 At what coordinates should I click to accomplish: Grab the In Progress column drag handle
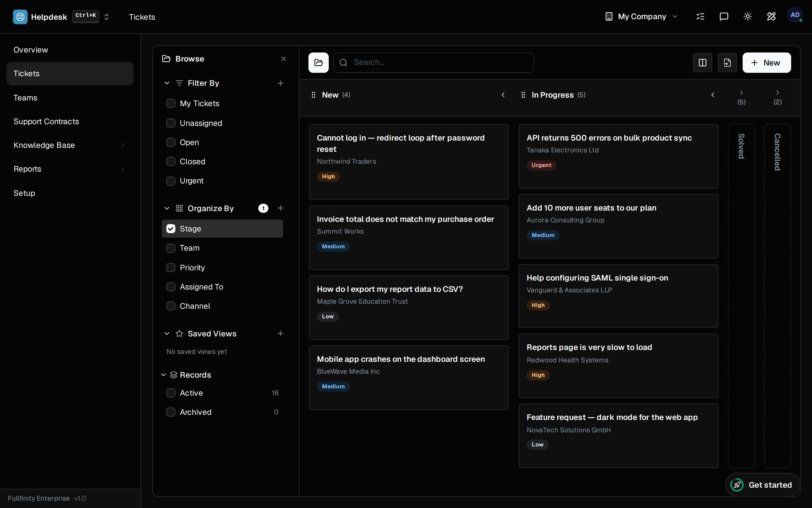523,95
